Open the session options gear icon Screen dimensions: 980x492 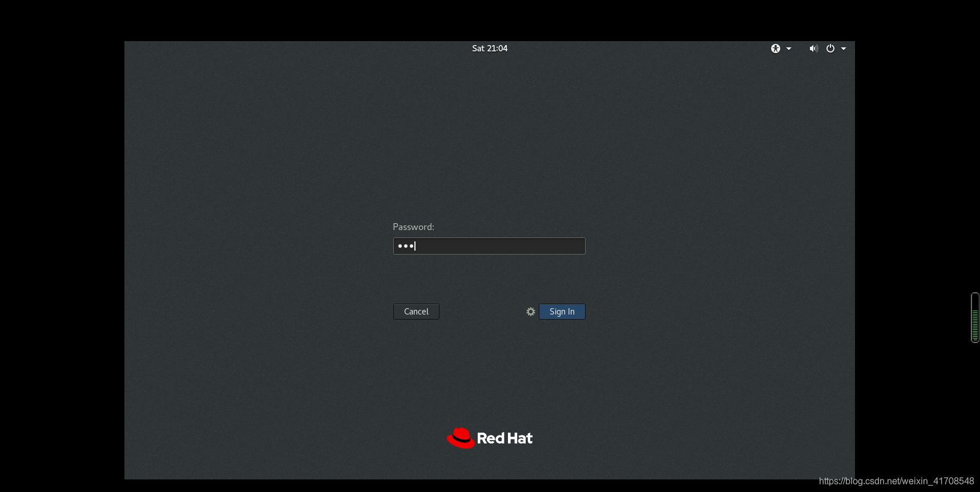point(531,312)
